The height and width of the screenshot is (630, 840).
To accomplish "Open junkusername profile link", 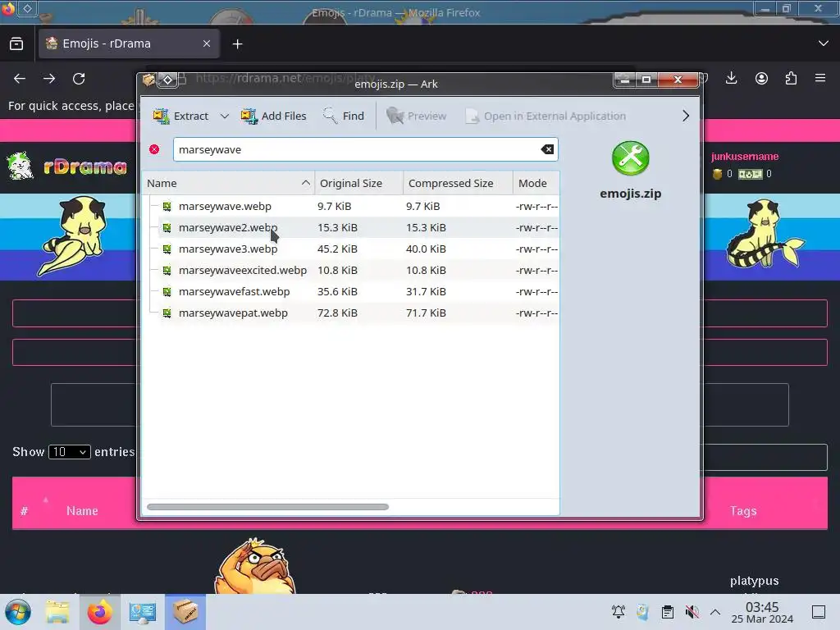I will [x=745, y=157].
